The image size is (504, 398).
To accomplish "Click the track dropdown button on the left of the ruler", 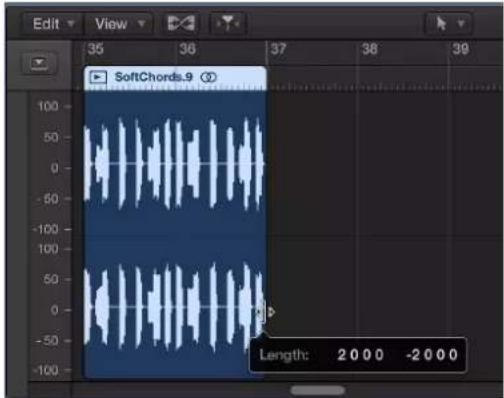I will point(39,63).
